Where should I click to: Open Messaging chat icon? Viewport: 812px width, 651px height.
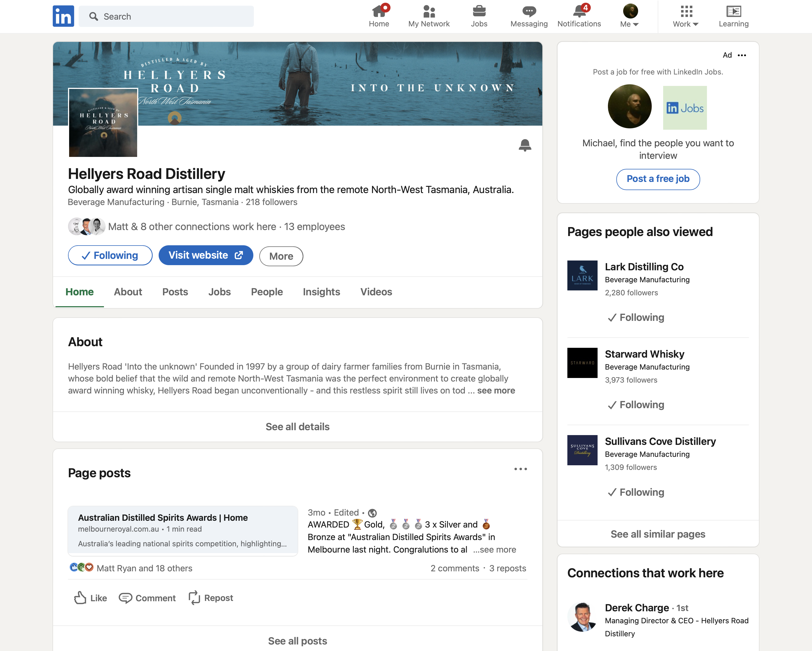pos(529,16)
